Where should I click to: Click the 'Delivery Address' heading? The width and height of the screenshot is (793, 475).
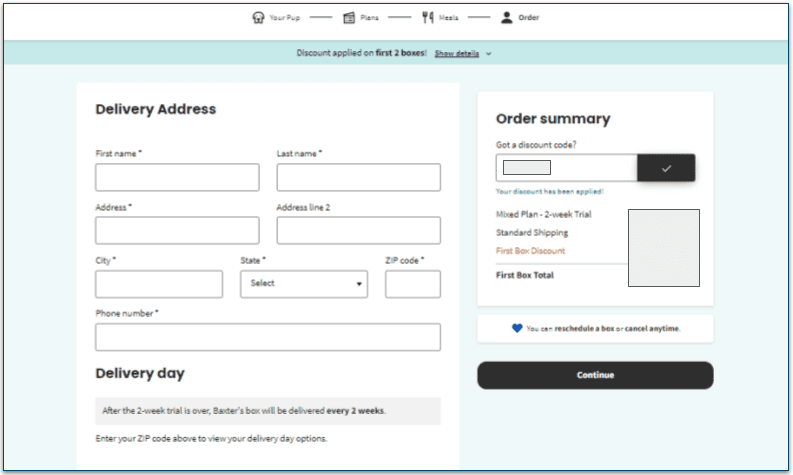coord(156,109)
